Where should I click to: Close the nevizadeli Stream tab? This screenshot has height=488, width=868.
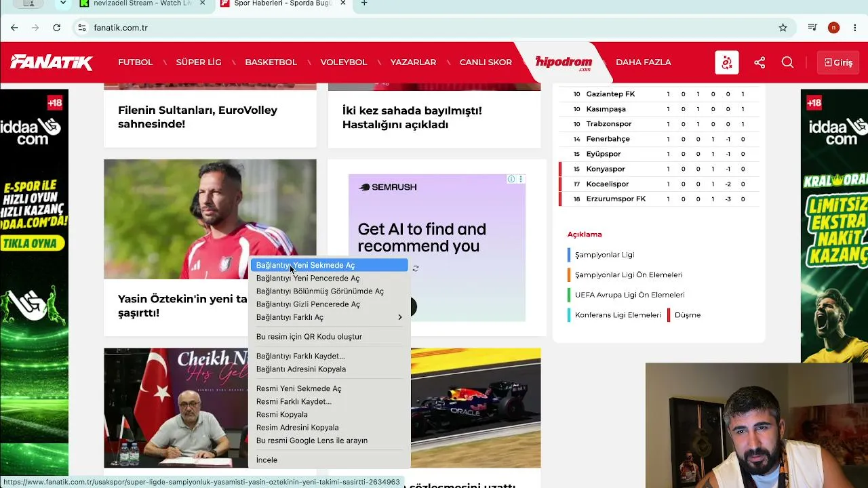[x=203, y=3]
